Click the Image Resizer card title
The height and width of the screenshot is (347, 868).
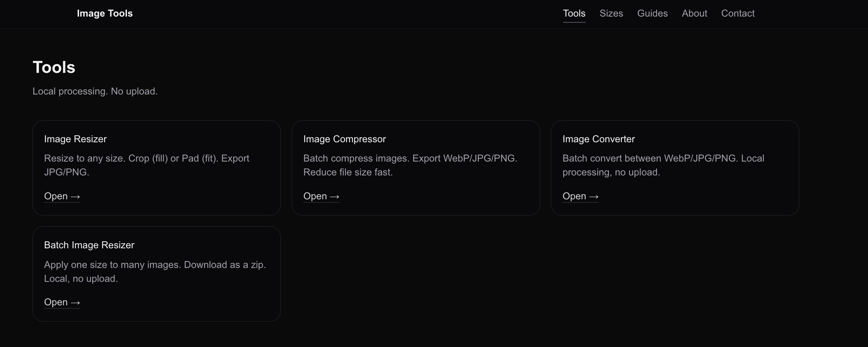point(76,139)
